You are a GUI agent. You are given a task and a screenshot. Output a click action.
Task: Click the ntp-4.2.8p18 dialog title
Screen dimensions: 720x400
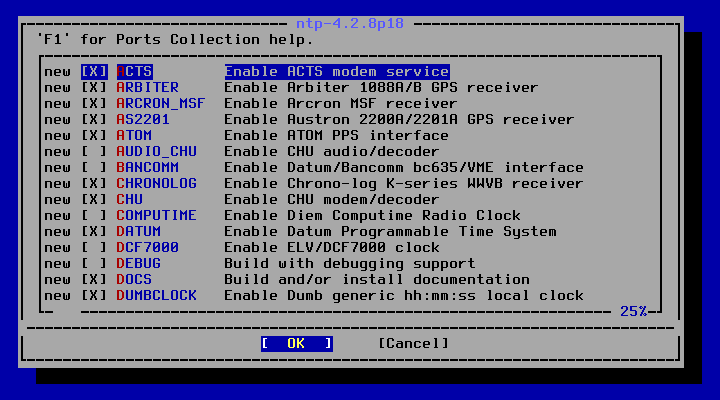click(350, 23)
